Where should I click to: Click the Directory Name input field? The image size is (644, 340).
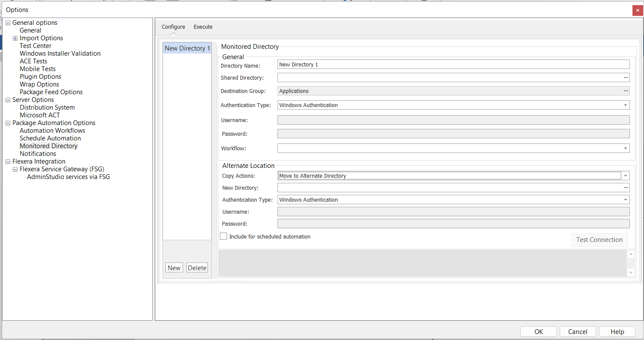453,64
